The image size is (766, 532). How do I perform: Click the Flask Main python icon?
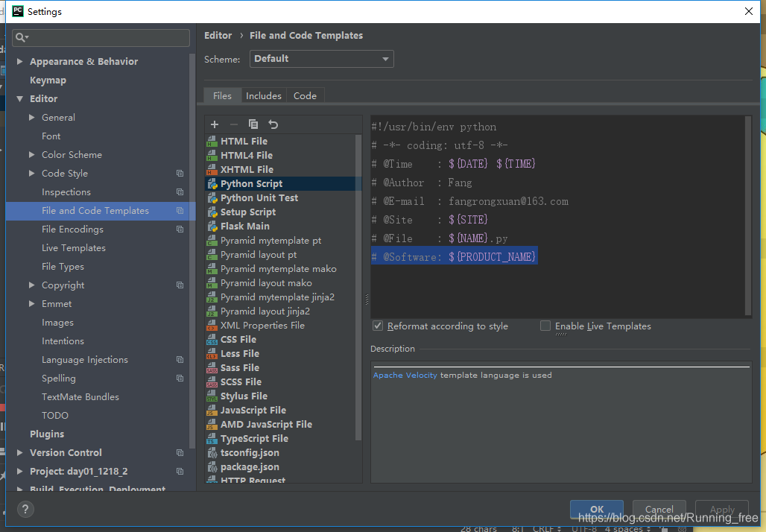coord(212,227)
